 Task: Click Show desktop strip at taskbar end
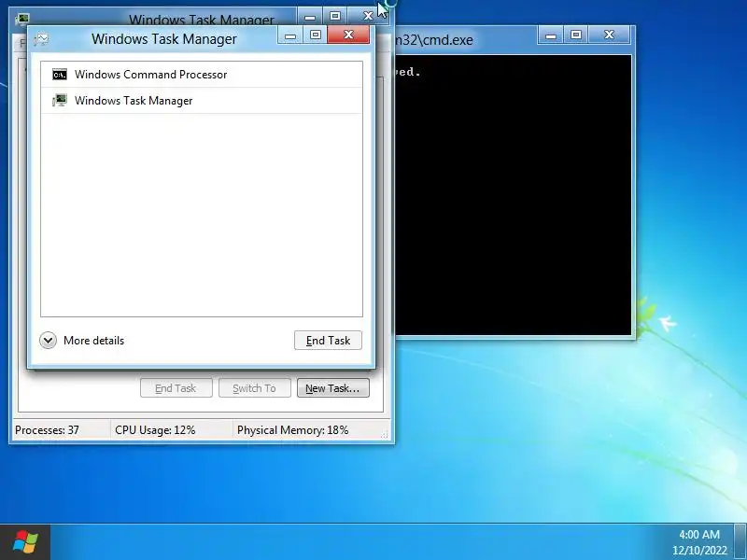click(740, 542)
